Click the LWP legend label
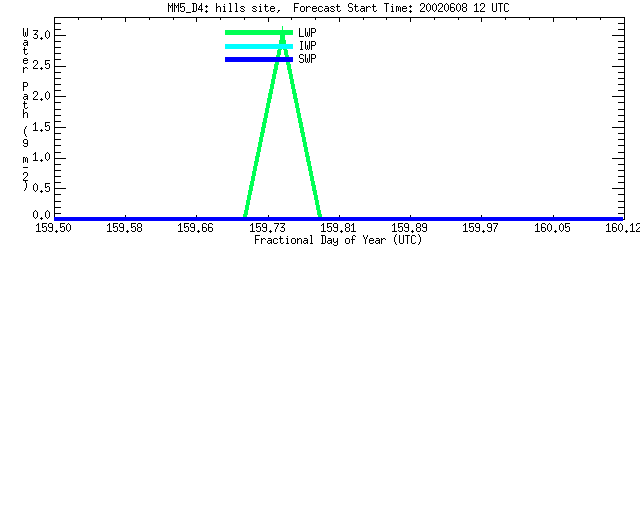 click(307, 33)
